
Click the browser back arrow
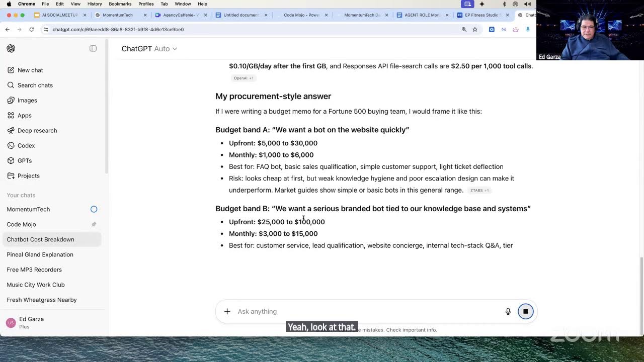pyautogui.click(x=8, y=29)
